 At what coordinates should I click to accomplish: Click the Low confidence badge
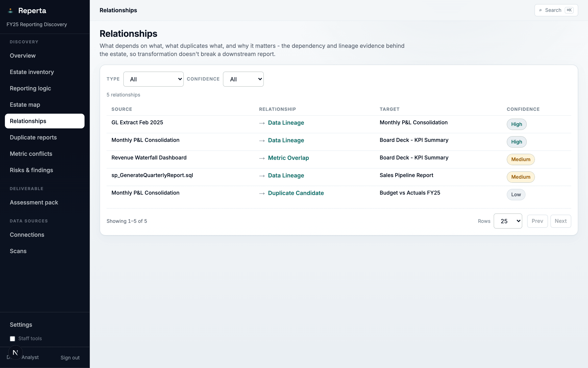(516, 194)
